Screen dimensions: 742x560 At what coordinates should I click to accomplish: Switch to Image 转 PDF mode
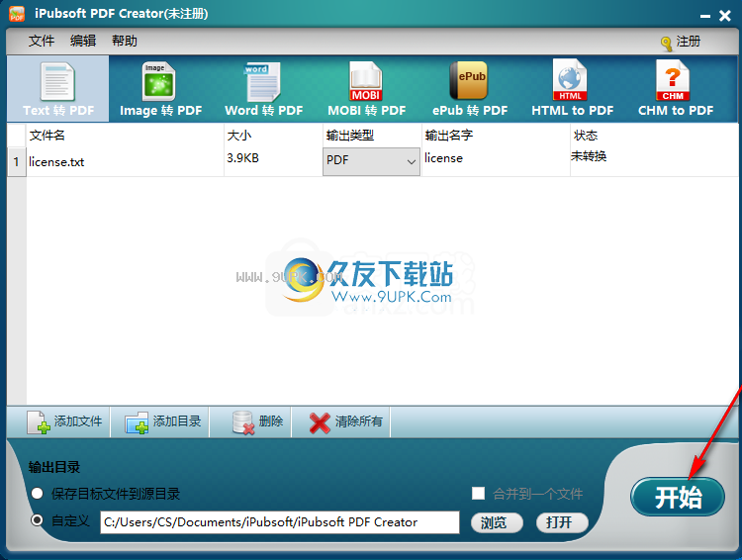tap(160, 89)
